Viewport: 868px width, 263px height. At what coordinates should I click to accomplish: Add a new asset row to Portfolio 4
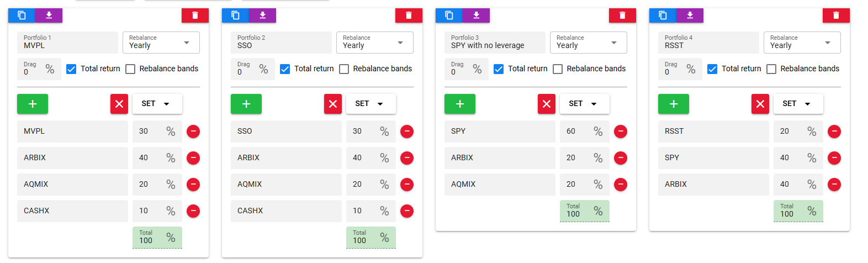673,104
